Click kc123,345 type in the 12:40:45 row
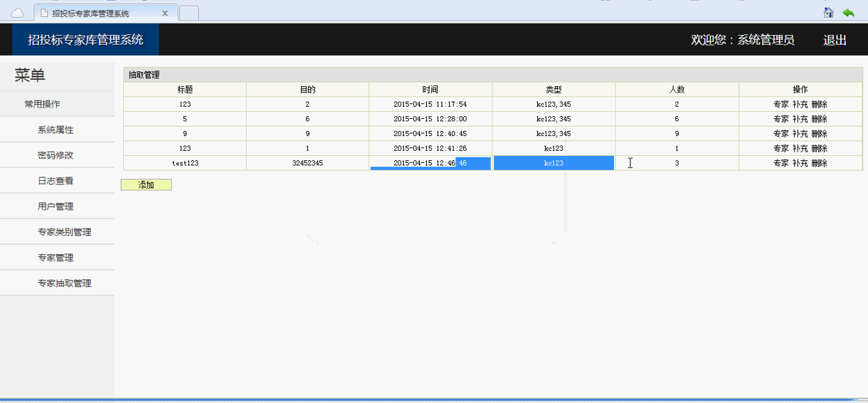The width and height of the screenshot is (868, 403). pyautogui.click(x=554, y=134)
